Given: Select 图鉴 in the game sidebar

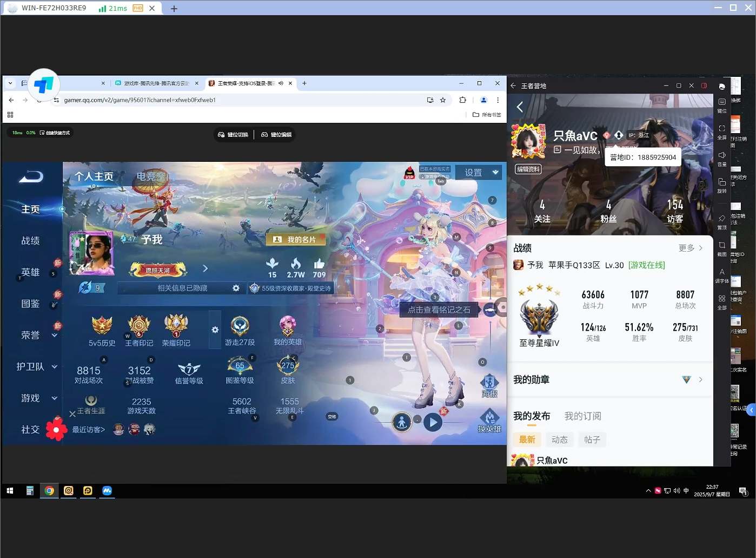Looking at the screenshot, I should tap(30, 304).
